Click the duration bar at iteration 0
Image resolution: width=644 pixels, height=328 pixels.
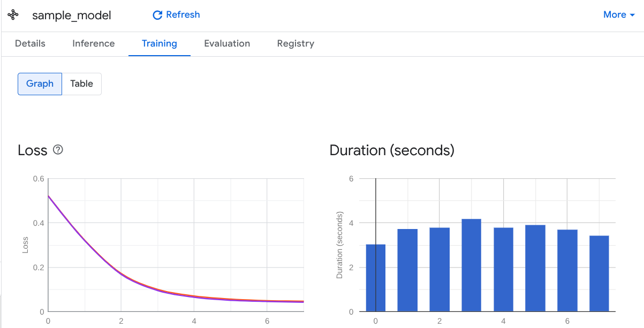click(x=376, y=278)
